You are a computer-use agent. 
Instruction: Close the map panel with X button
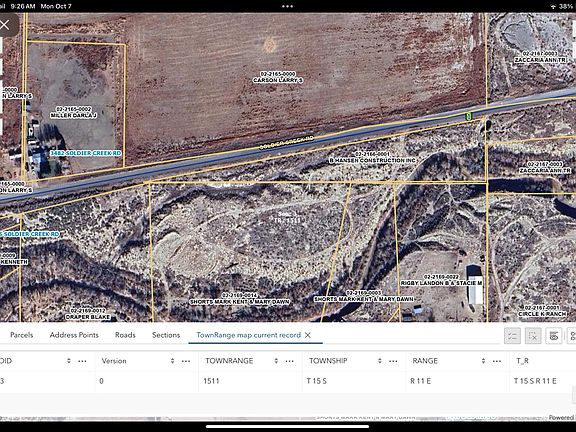tap(5, 25)
